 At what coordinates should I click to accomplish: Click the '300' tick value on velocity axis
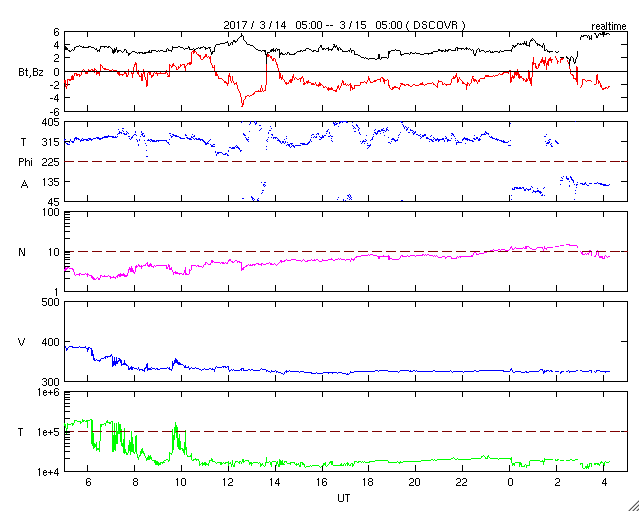(x=51, y=382)
